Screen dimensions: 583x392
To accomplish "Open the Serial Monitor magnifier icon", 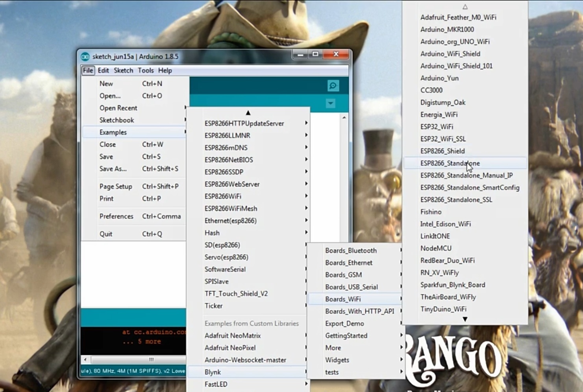I will coord(333,86).
